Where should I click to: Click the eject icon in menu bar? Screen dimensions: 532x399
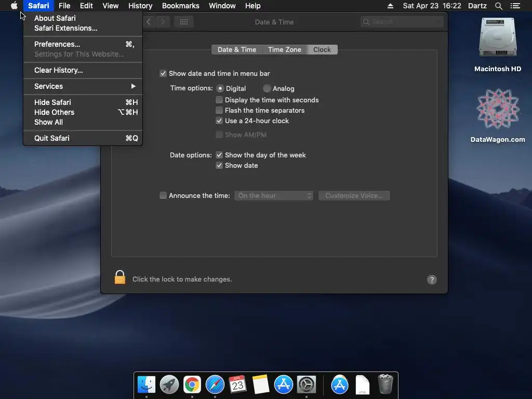(x=390, y=6)
